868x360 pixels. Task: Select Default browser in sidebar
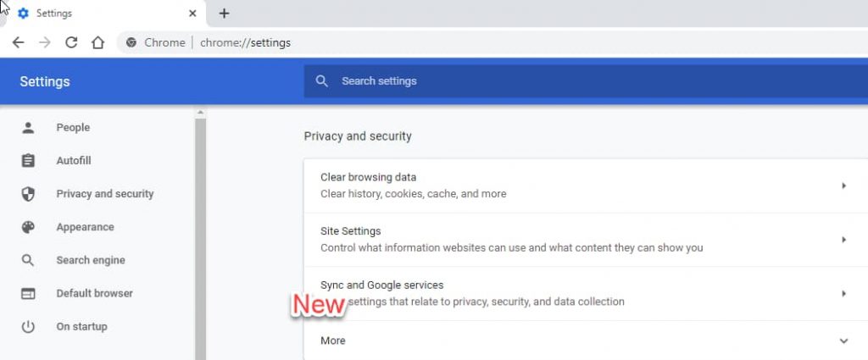(x=94, y=293)
